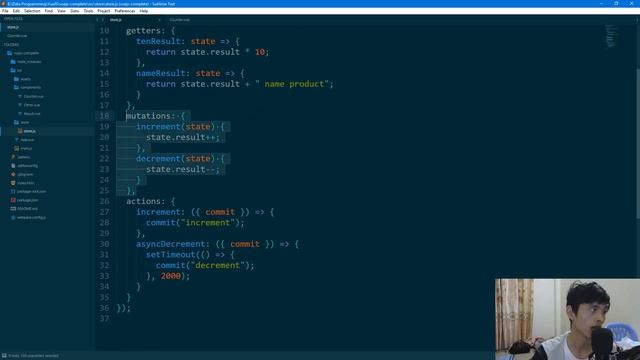Close the store.js tab

click(159, 20)
